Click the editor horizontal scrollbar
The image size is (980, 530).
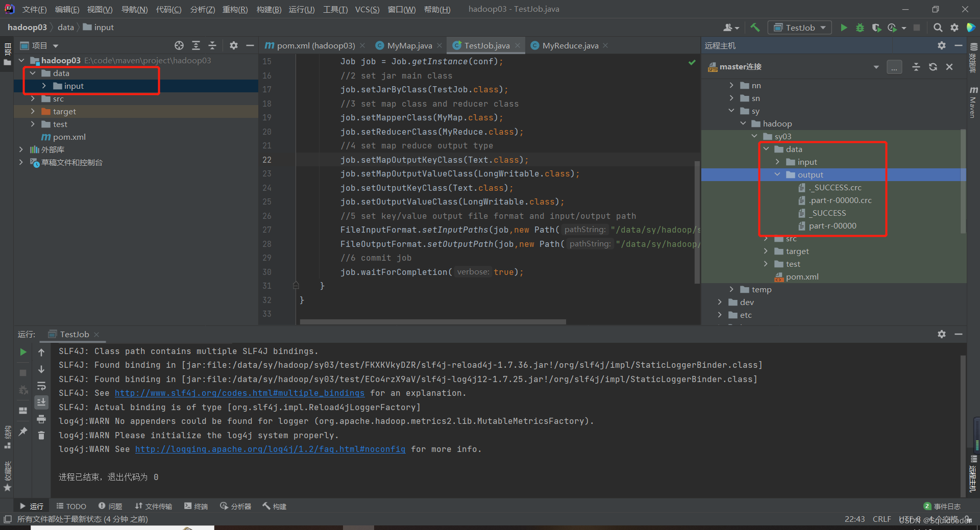click(433, 322)
